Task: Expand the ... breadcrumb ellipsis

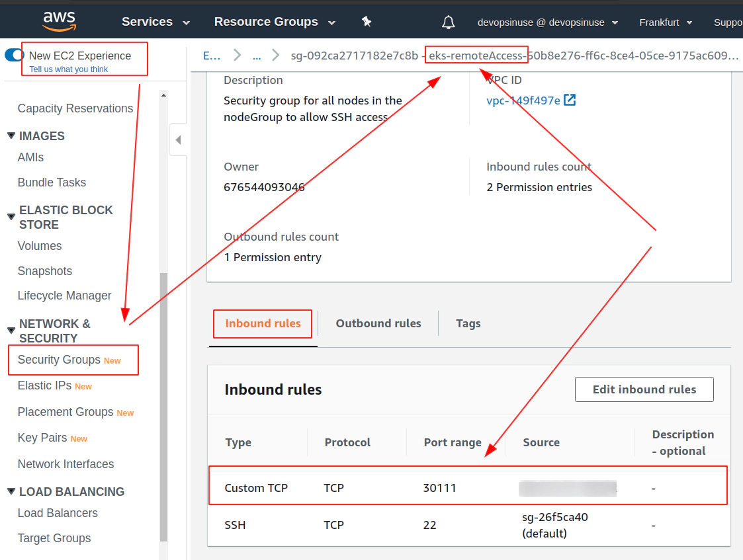Action: pos(257,56)
